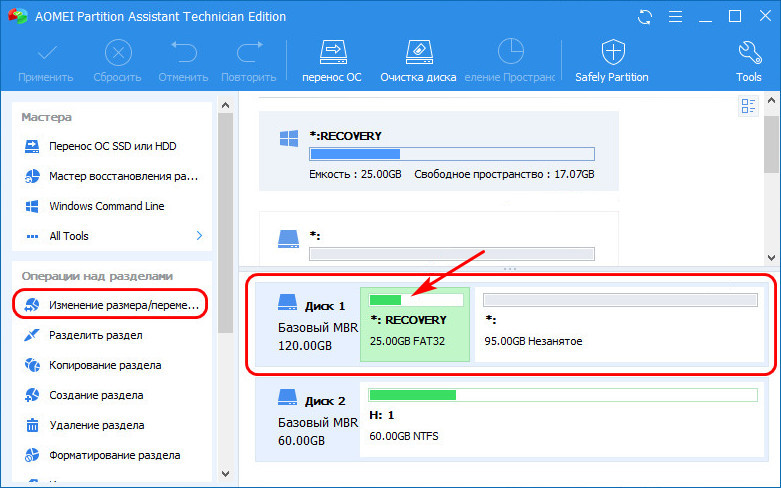This screenshot has width=781, height=488.
Task: Click Емкость : 25.00GB text
Action: (355, 174)
